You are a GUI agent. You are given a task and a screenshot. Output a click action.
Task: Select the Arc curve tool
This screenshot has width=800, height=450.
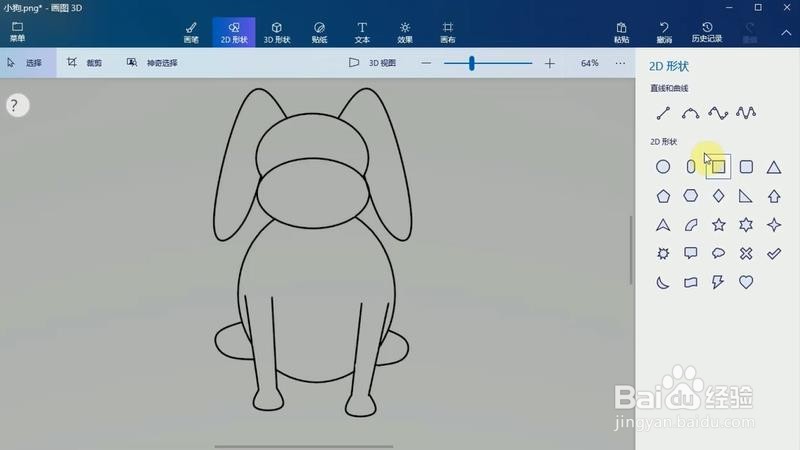coord(690,113)
